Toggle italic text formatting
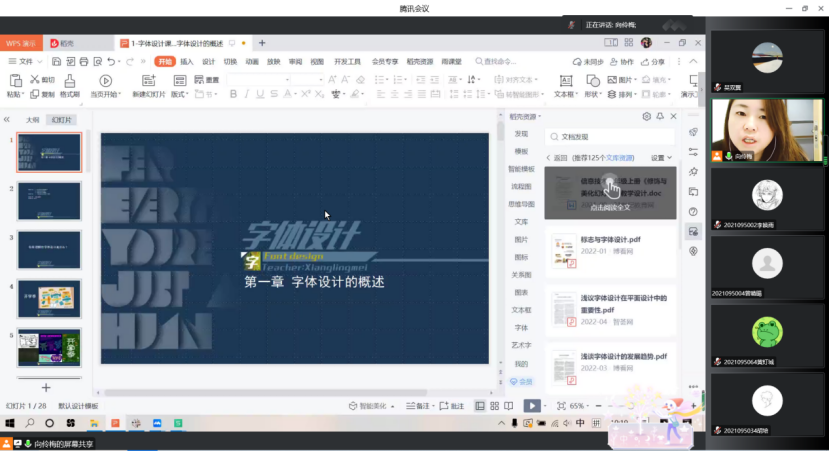Viewport: 830px width, 451px height. tap(246, 94)
